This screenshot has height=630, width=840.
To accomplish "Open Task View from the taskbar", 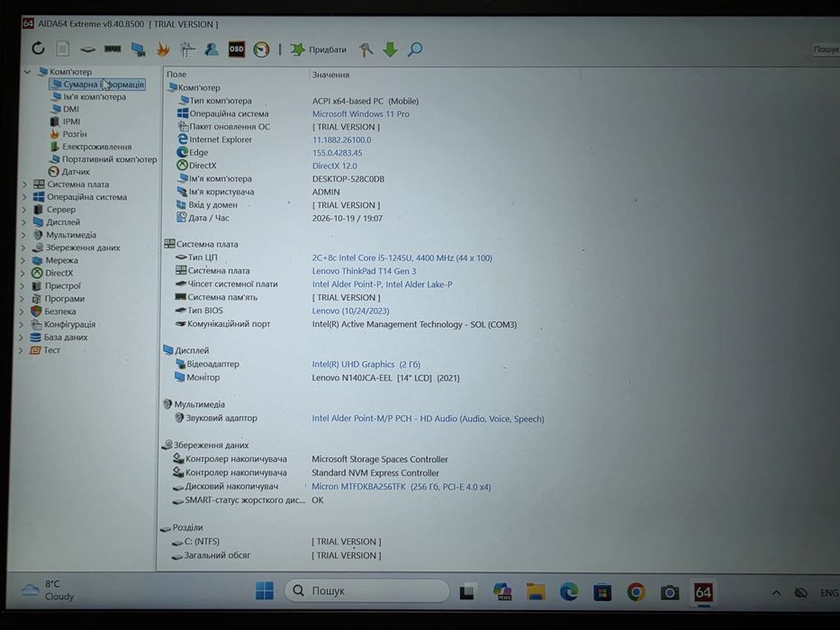I will [x=467, y=591].
